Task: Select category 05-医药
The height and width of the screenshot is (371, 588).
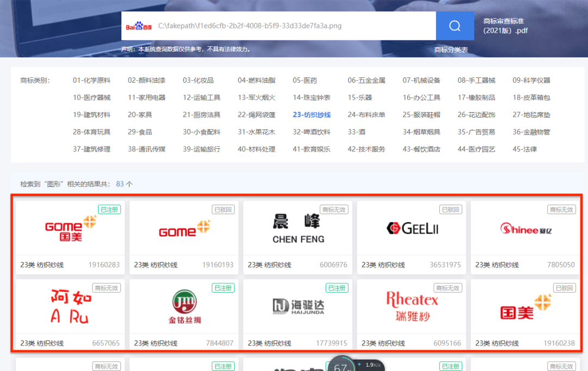Action: pos(305,80)
